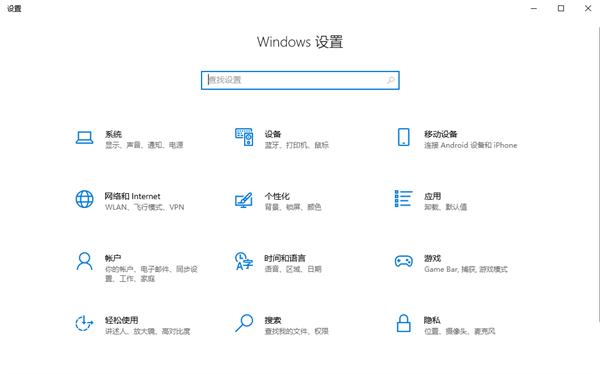Click the description 你的帐户、电子邮件、同步设置
This screenshot has width=600, height=374.
151,274
